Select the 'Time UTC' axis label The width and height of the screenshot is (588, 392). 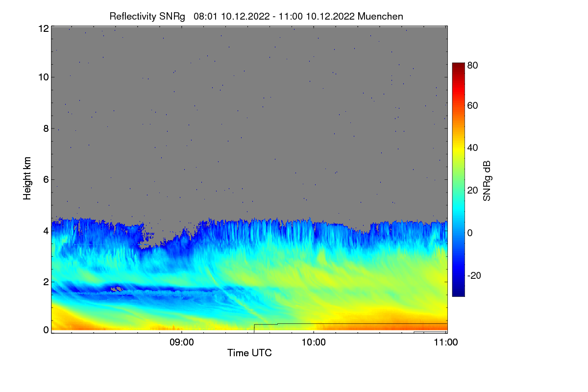point(249,353)
